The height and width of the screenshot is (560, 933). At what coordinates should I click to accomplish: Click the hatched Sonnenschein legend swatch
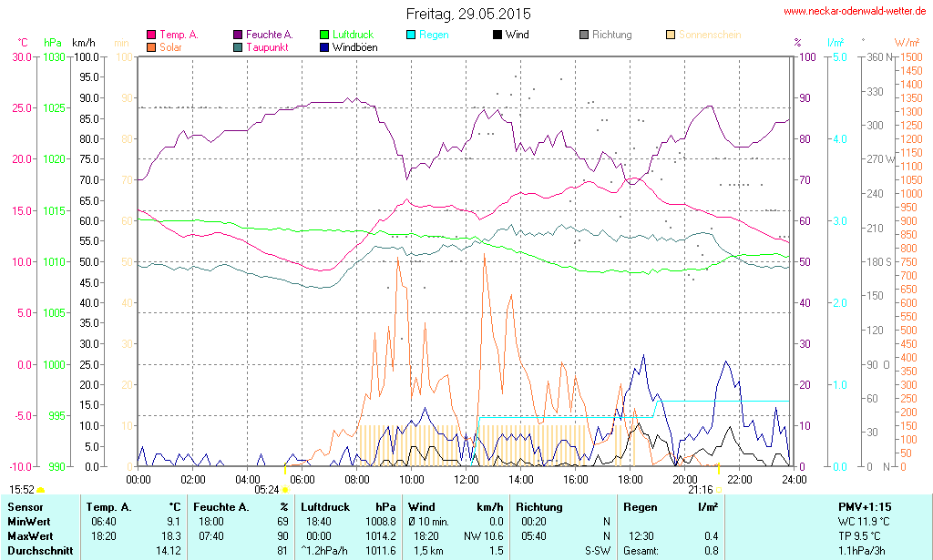(671, 36)
